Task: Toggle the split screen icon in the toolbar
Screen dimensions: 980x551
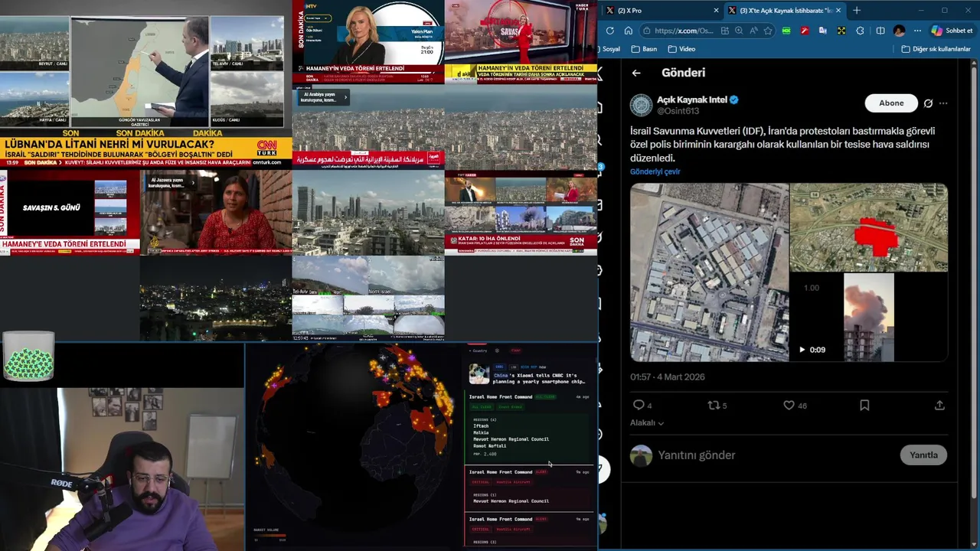Action: click(880, 31)
